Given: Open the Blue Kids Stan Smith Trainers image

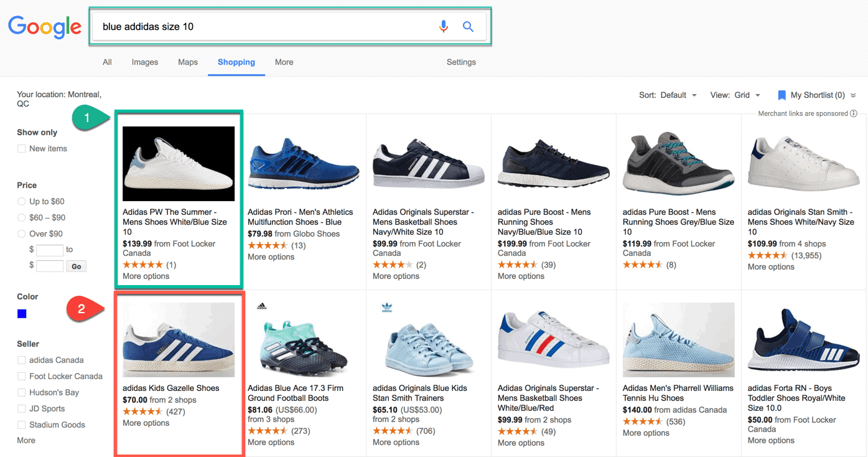Looking at the screenshot, I should (429, 340).
